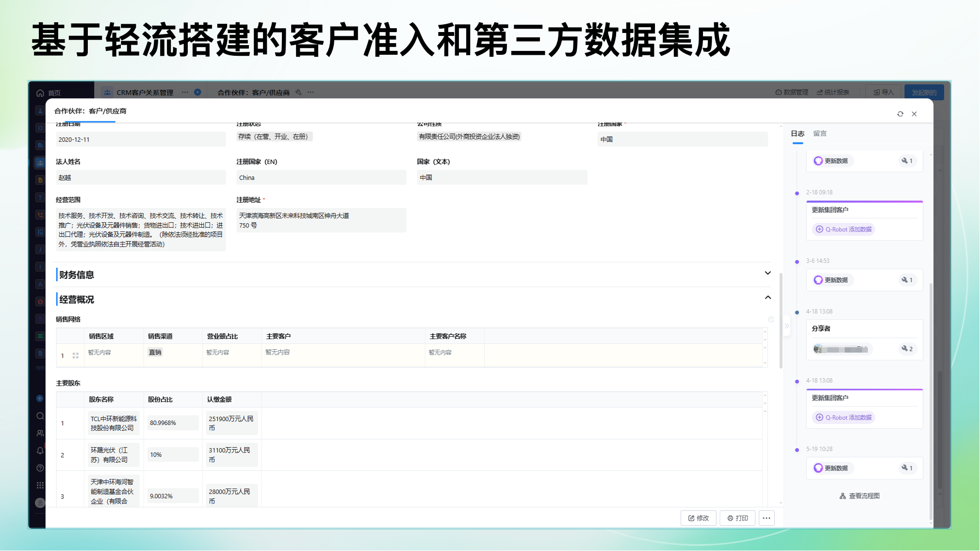Open the help question icon in sidebar

(x=40, y=468)
